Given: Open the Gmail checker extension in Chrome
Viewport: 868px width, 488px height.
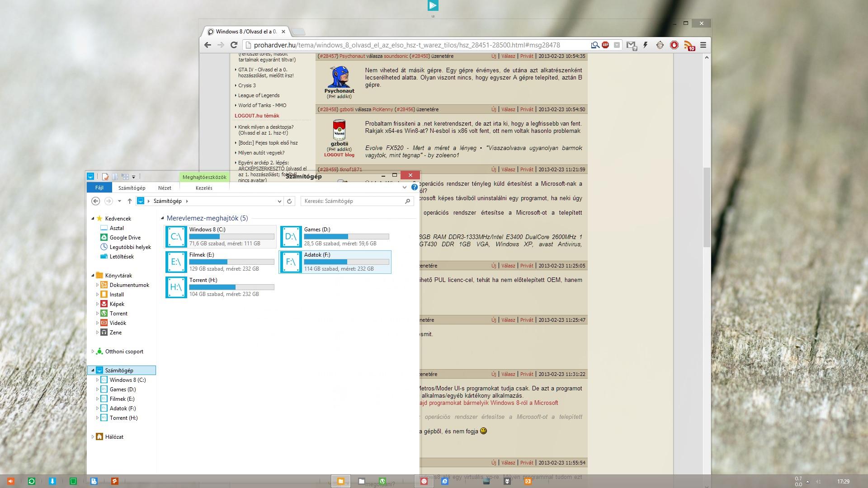Looking at the screenshot, I should pyautogui.click(x=632, y=45).
